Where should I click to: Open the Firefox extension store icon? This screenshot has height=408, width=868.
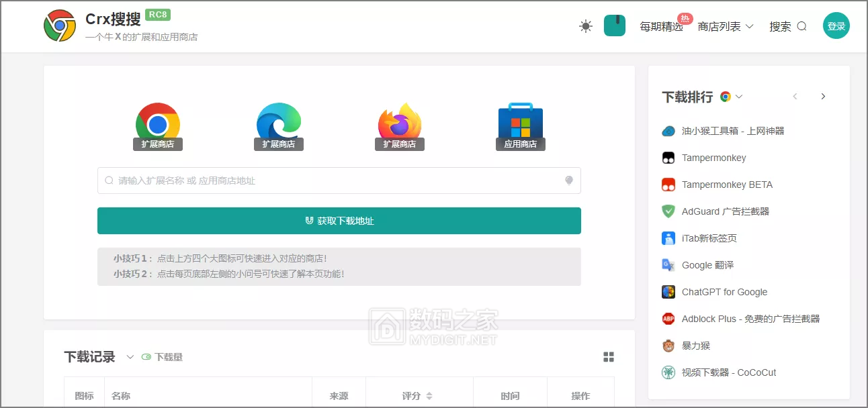tap(400, 125)
